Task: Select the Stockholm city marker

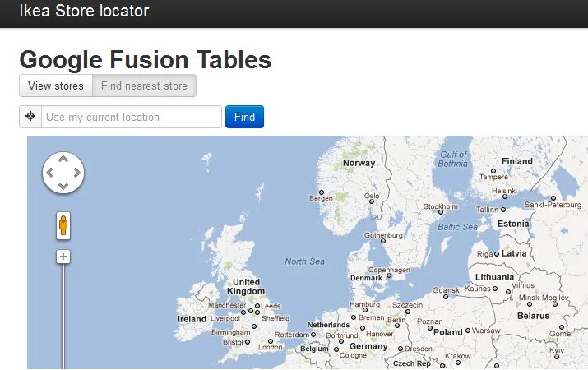Action: (x=441, y=212)
